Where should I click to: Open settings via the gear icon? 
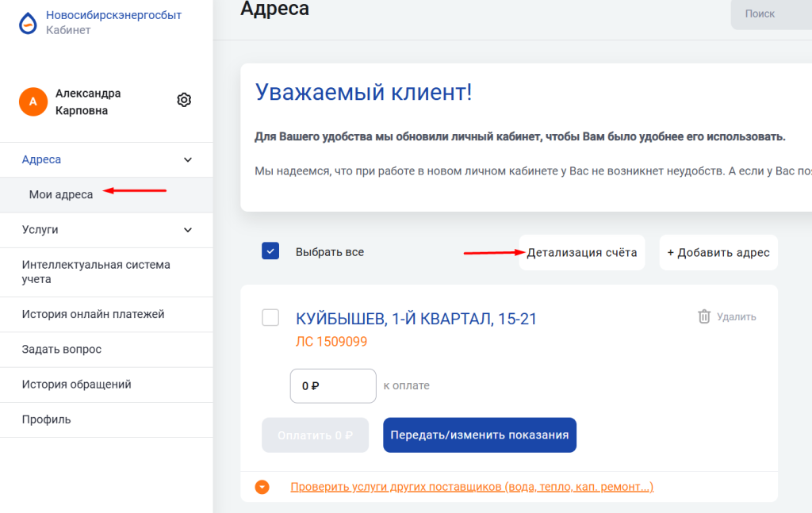coord(184,100)
